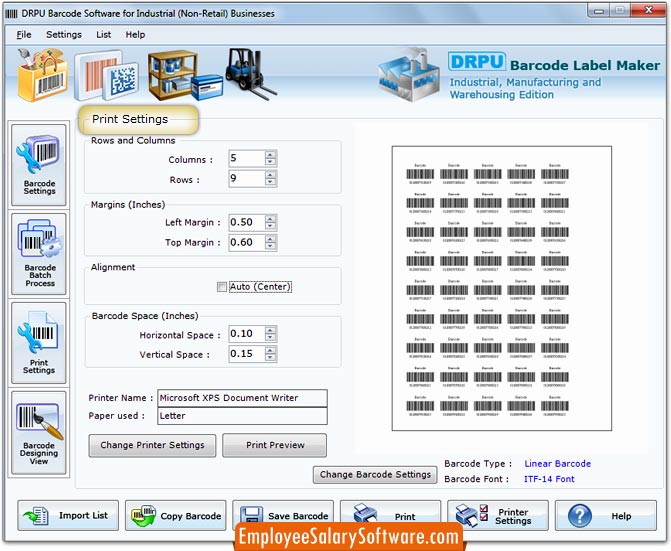
Task: Switch to Barcode Designing View
Action: (x=39, y=433)
